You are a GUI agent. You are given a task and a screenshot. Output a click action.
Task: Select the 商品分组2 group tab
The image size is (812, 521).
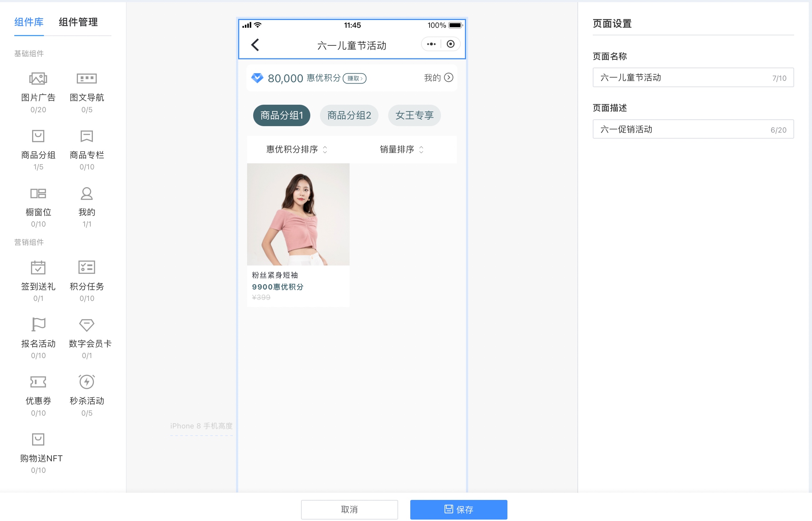(349, 115)
